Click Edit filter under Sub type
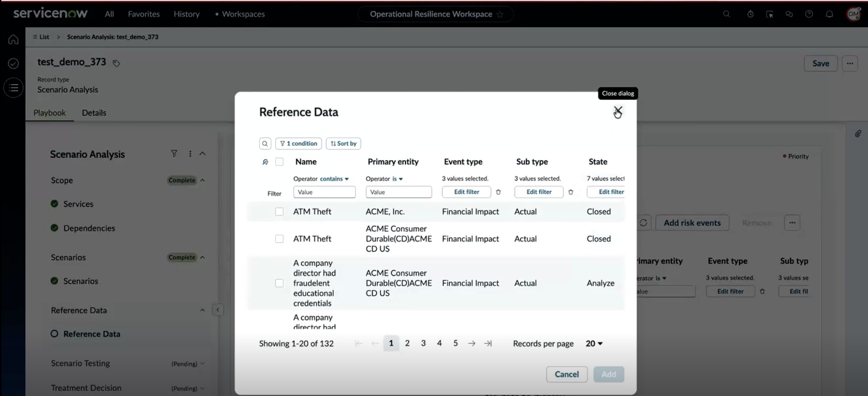The height and width of the screenshot is (396, 868). [539, 192]
